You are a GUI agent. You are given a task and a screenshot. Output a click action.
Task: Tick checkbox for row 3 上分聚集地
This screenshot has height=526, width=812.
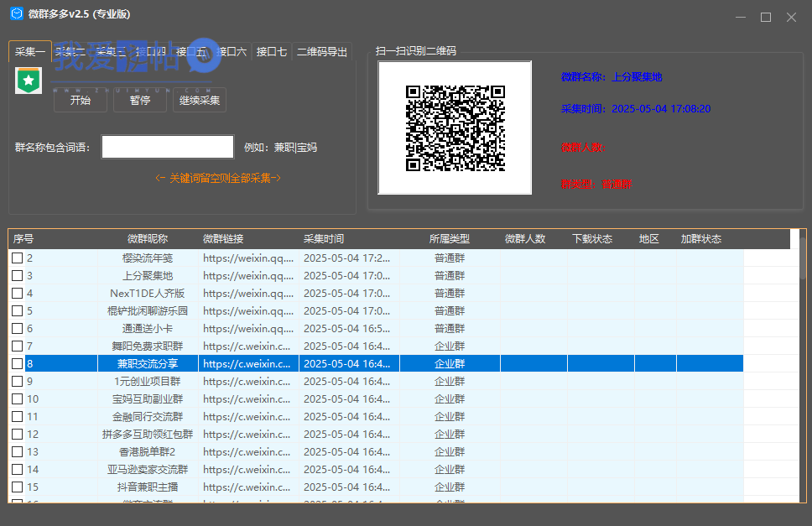(x=17, y=275)
